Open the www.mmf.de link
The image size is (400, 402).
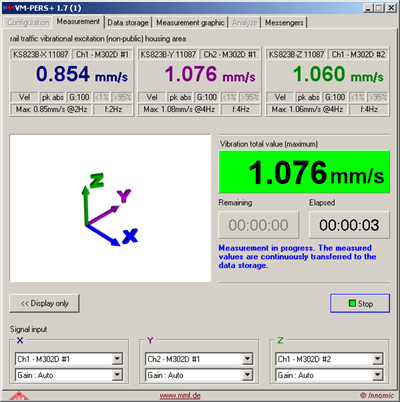tap(180, 396)
